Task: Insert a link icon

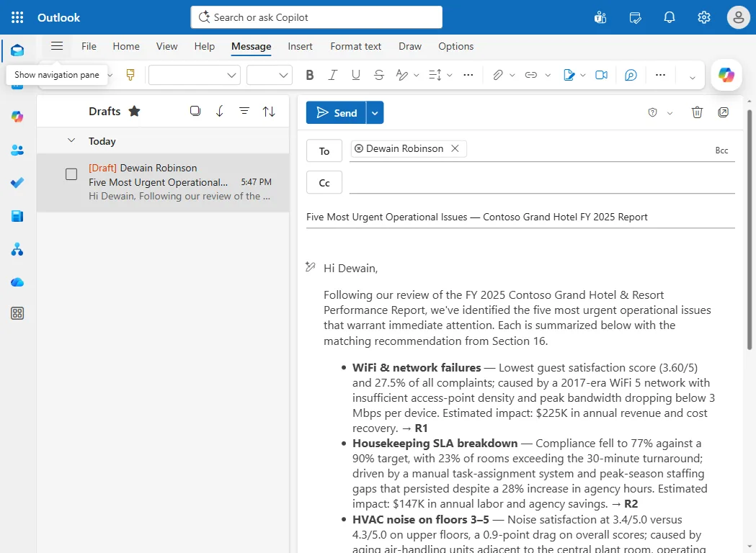Action: [x=531, y=75]
